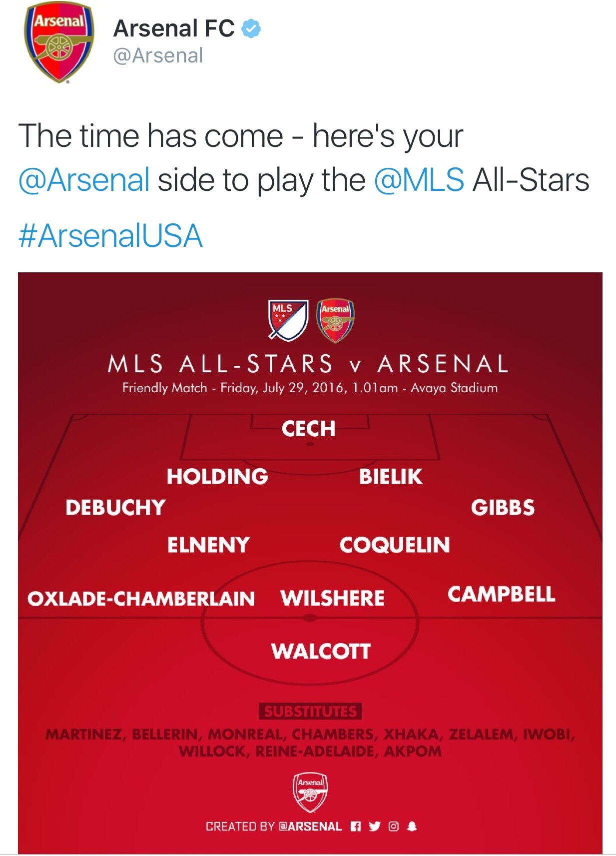The width and height of the screenshot is (616, 856).
Task: Click the OXLADE-CHAMBERLAIN name on pitch
Action: [141, 599]
